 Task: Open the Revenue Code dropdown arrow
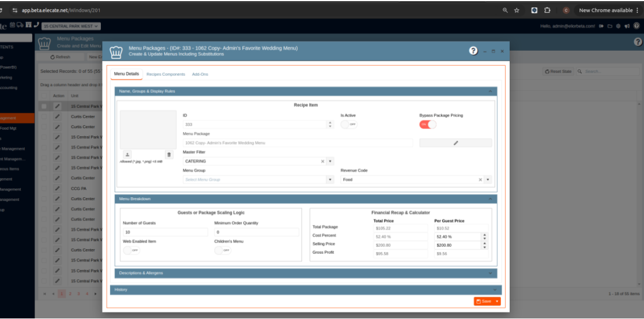488,179
